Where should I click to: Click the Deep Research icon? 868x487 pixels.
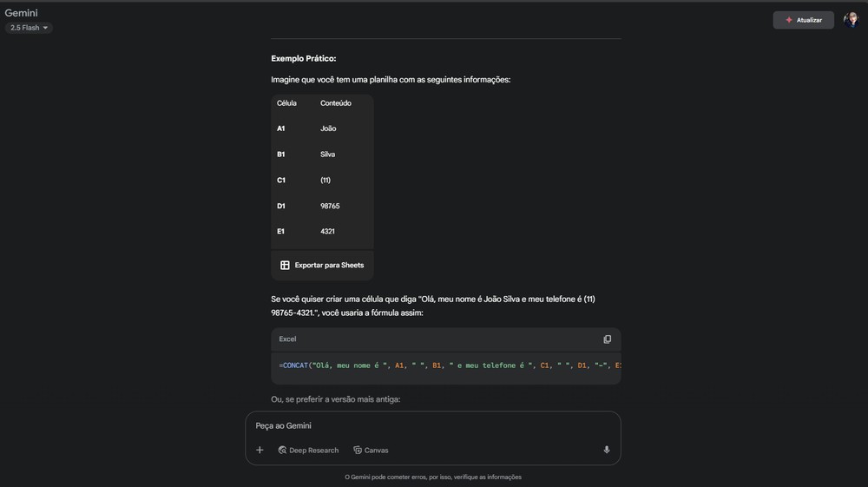pyautogui.click(x=283, y=451)
